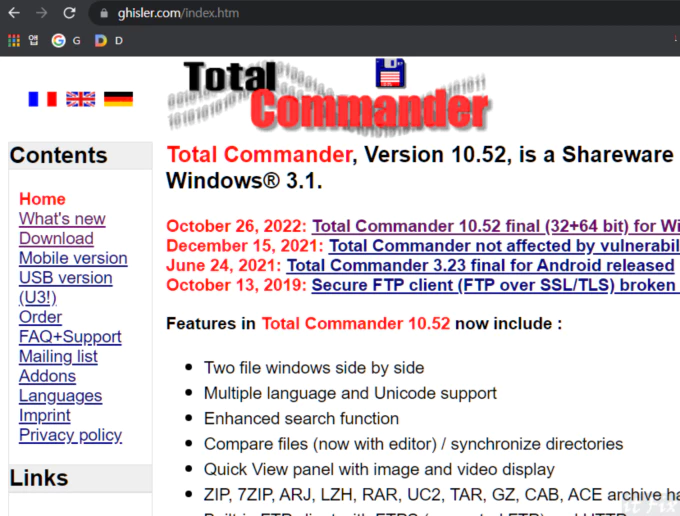Image resolution: width=680 pixels, height=516 pixels.
Task: Select the British flag language icon
Action: pyautogui.click(x=81, y=99)
